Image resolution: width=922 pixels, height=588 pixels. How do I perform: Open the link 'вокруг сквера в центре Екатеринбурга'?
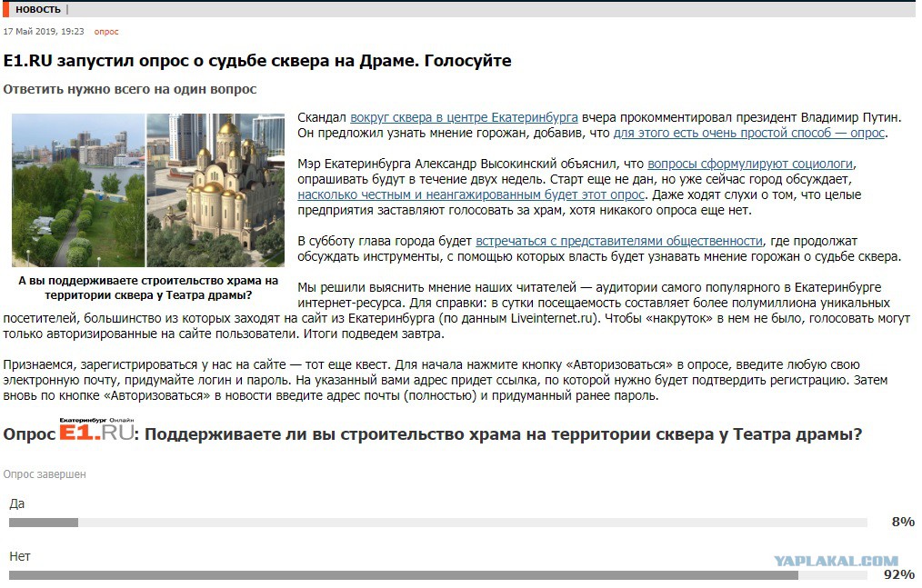[464, 117]
